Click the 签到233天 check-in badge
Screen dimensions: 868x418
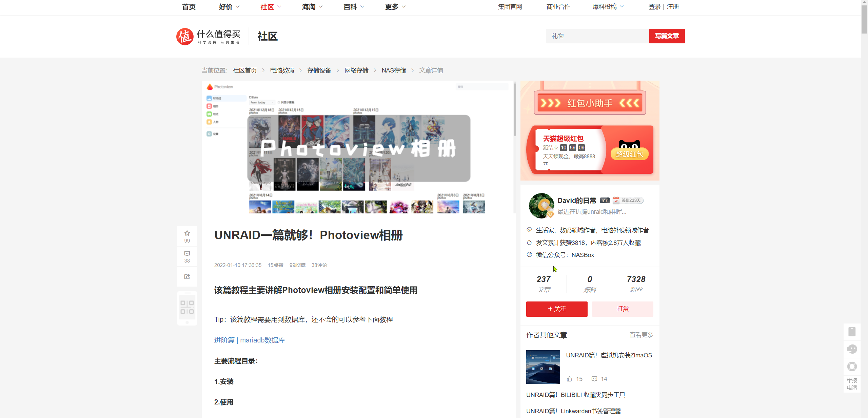[628, 201]
